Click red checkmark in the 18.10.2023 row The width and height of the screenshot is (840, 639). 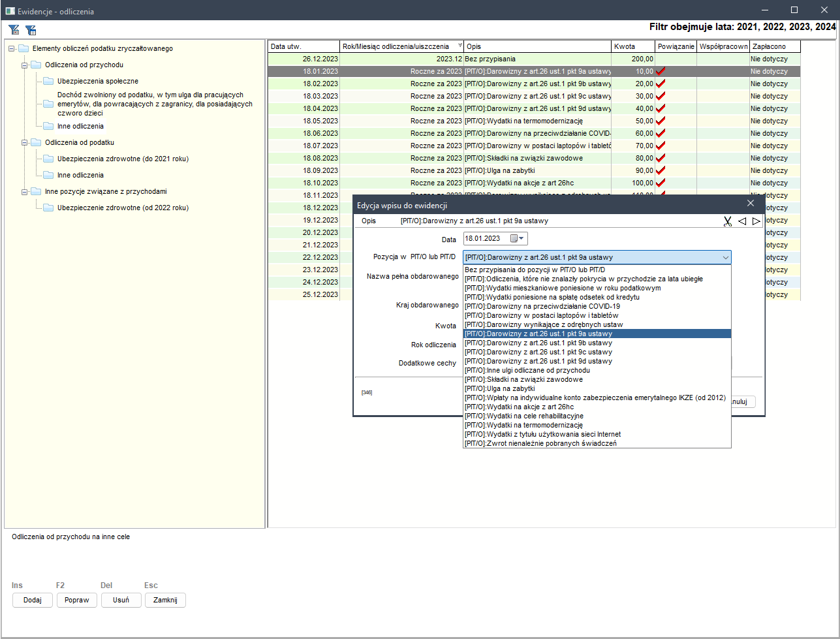point(661,183)
